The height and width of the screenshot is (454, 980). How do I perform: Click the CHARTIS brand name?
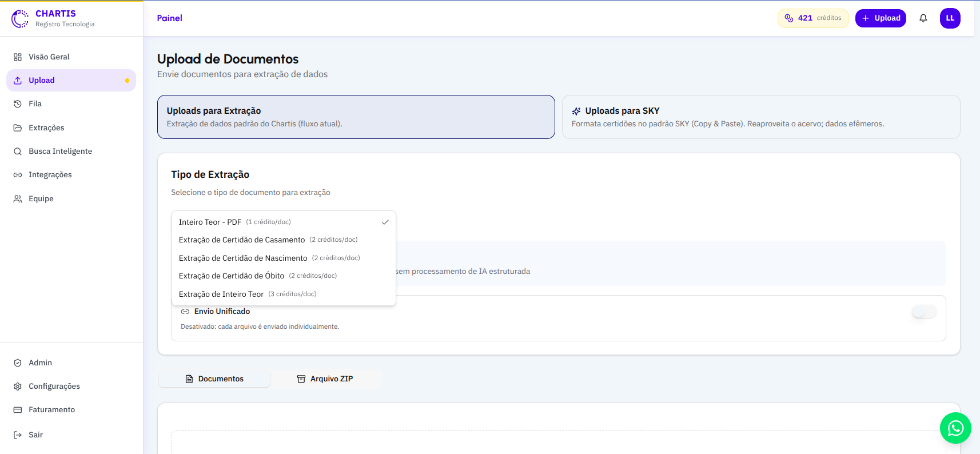pyautogui.click(x=55, y=14)
